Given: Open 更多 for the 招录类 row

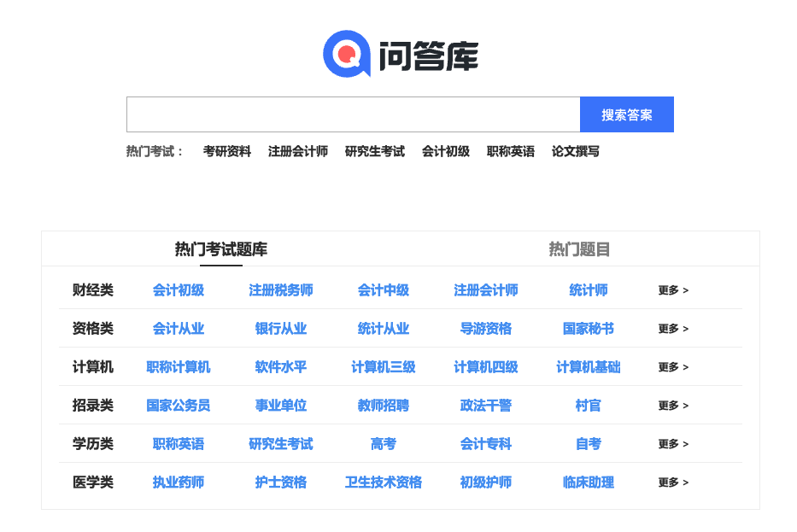Looking at the screenshot, I should [673, 406].
